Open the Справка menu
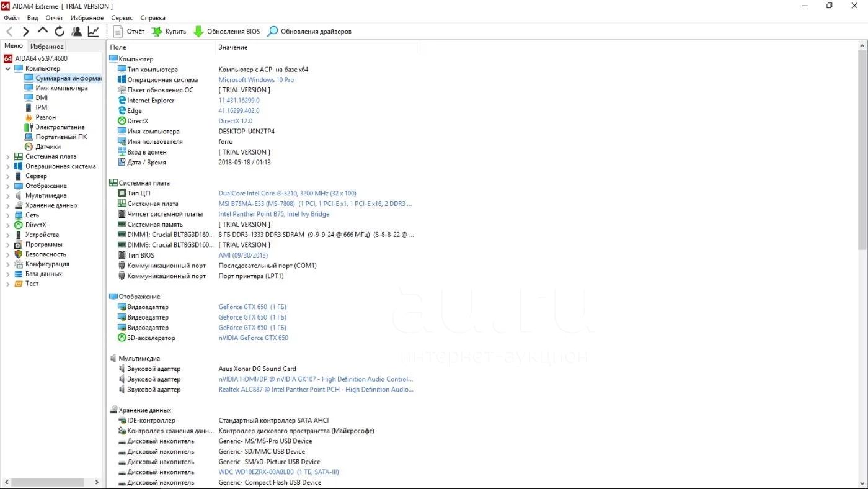868x489 pixels. pyautogui.click(x=153, y=18)
